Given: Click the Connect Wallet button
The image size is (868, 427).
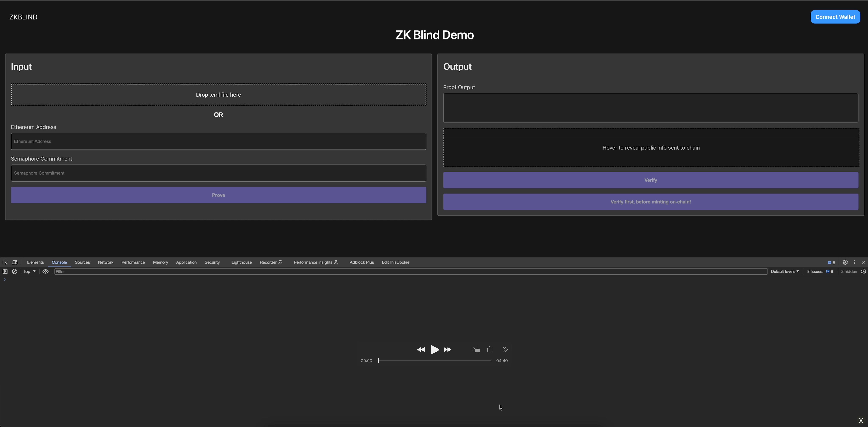Looking at the screenshot, I should (835, 17).
